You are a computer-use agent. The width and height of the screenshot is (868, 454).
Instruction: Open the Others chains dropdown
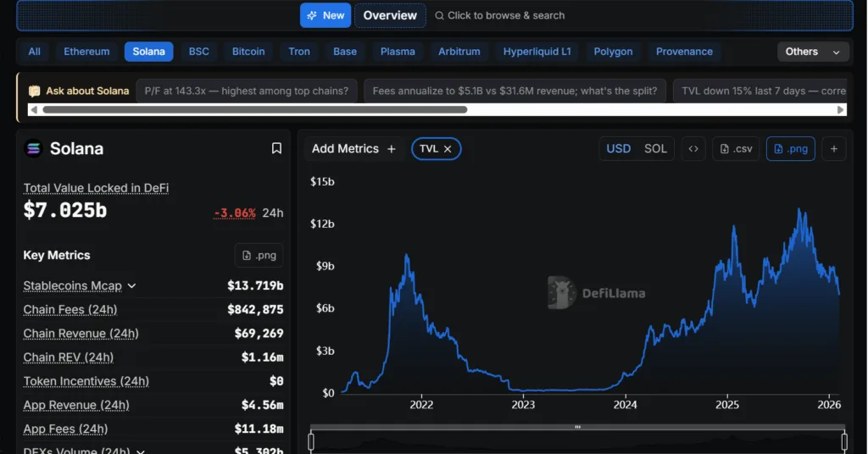(813, 52)
